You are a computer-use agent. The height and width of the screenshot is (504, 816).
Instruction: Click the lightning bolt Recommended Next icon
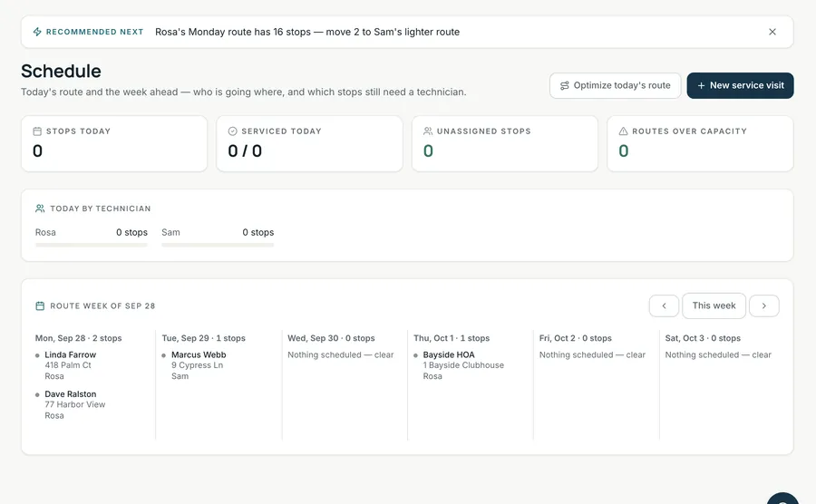(x=37, y=32)
